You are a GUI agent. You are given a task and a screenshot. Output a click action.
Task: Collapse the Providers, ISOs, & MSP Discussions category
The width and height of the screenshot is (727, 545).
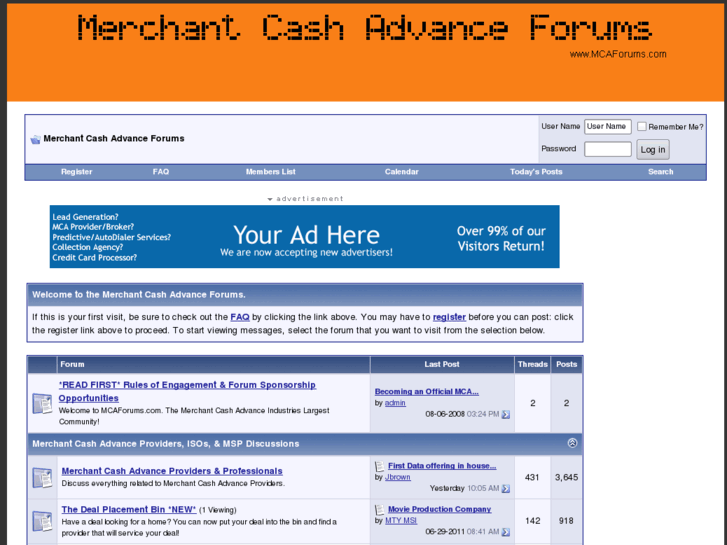click(x=573, y=443)
